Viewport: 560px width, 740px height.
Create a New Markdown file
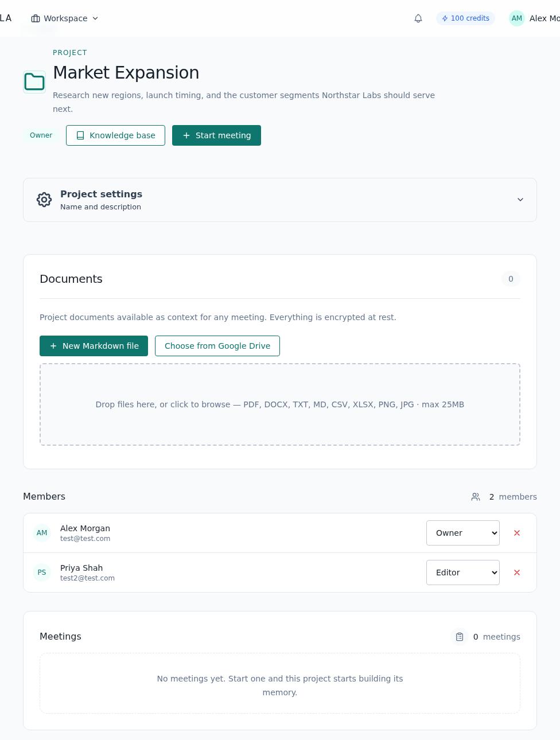click(94, 346)
